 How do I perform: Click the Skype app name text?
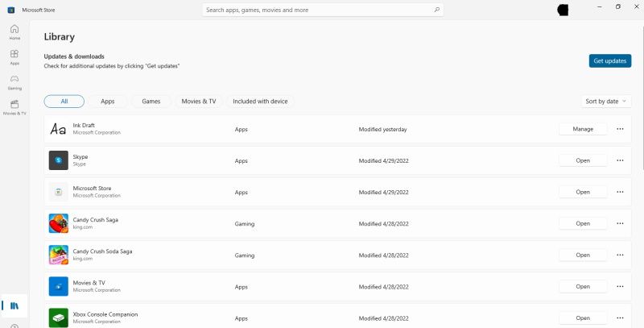(x=80, y=156)
